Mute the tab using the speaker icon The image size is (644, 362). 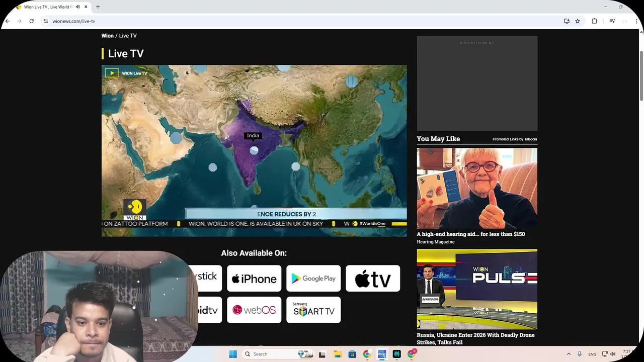77,7
